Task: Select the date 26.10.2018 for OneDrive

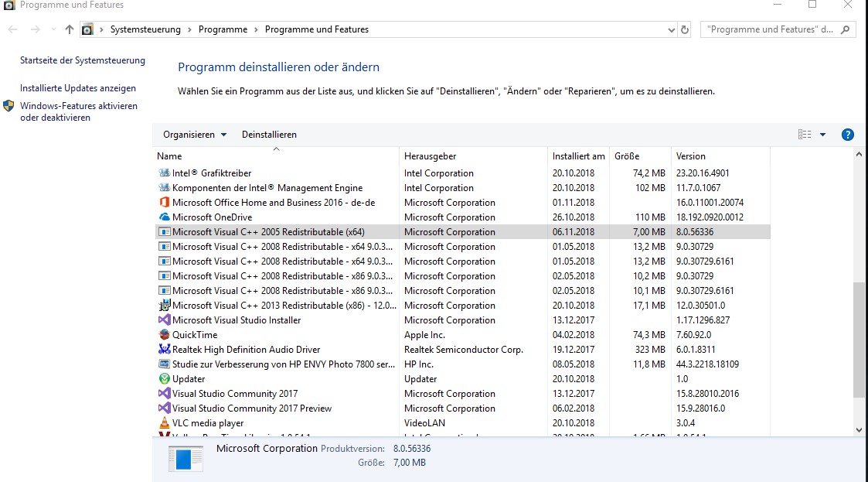Action: tap(574, 217)
